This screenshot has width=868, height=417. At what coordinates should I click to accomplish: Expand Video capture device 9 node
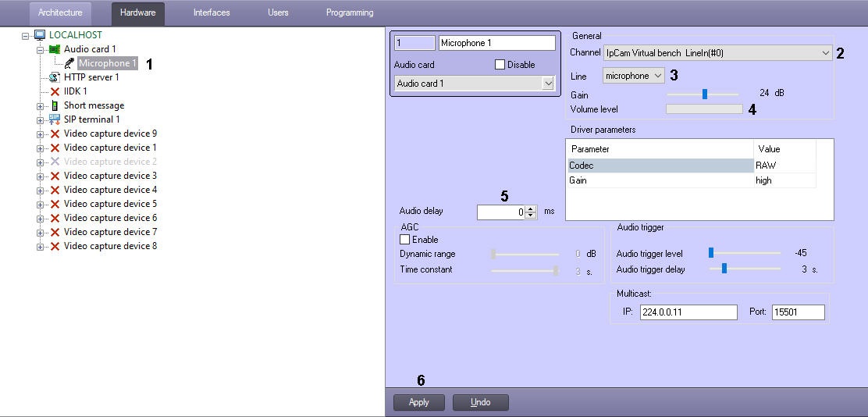[x=40, y=134]
